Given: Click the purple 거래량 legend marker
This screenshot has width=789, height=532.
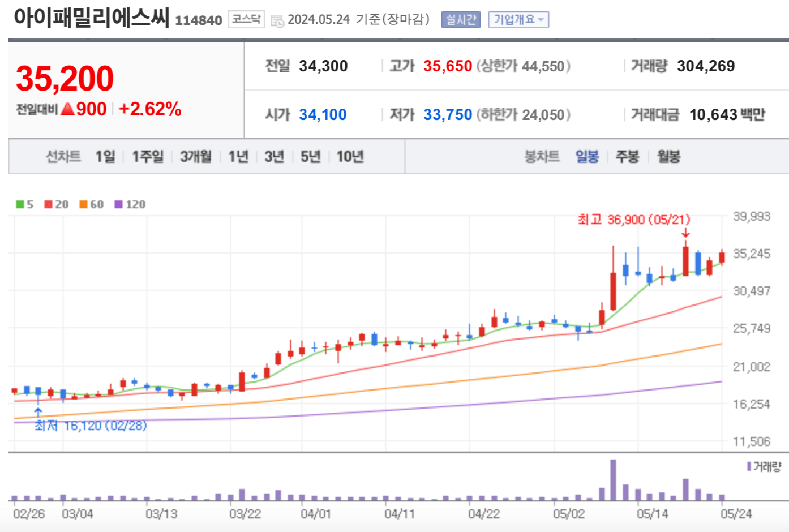Looking at the screenshot, I should coord(749,466).
